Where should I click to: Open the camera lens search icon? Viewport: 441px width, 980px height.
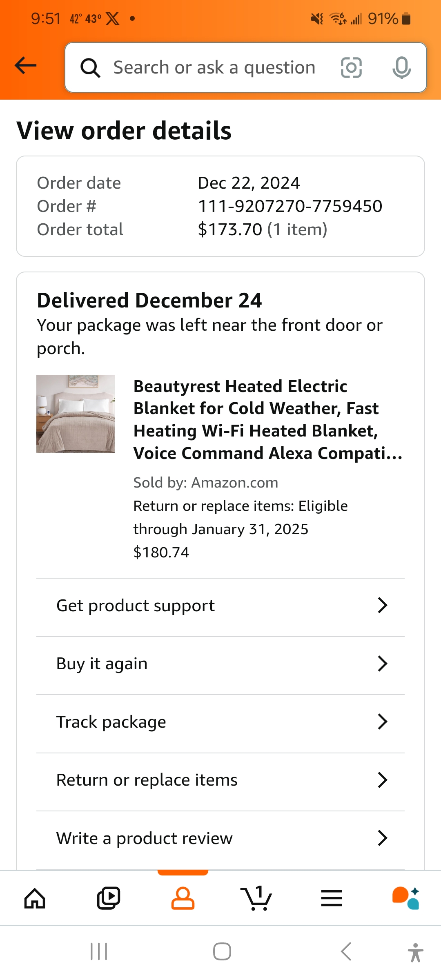tap(351, 67)
